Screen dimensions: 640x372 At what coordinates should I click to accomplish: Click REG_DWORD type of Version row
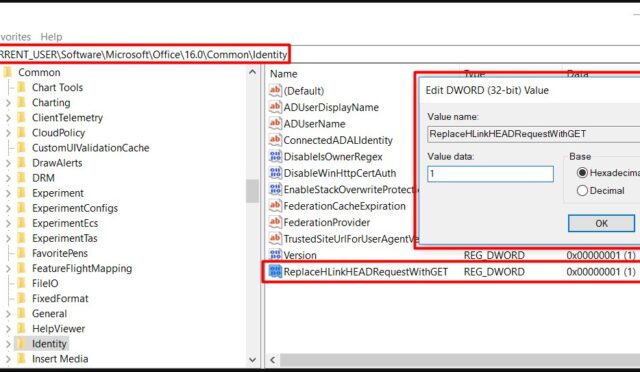click(494, 255)
